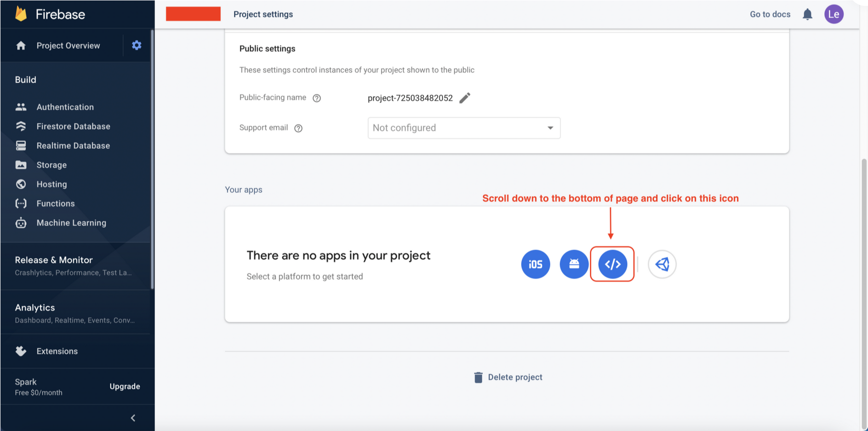Viewport: 868px width, 431px height.
Task: Click the Public settings heading
Action: 267,49
